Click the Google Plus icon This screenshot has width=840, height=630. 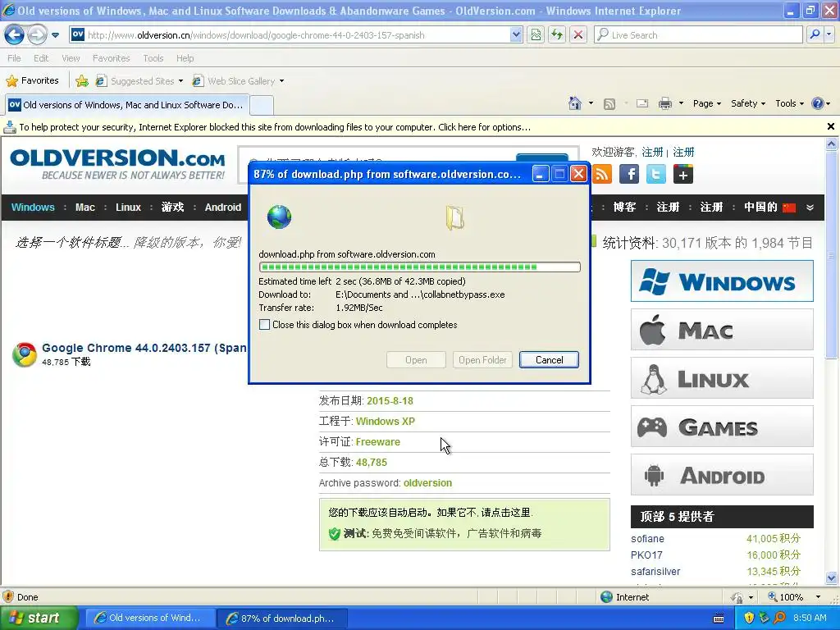[x=683, y=174]
